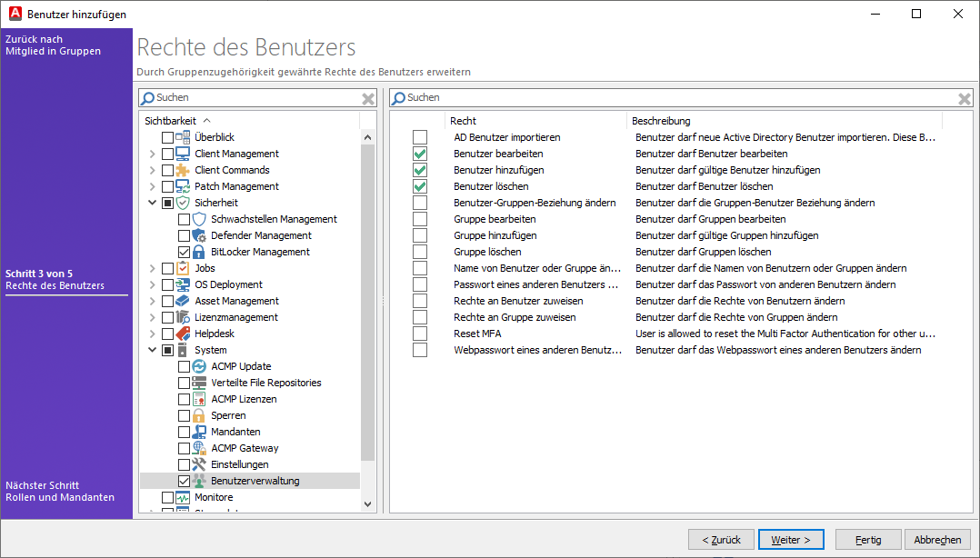Click the Benutzerverwaltung icon
The image size is (980, 558).
click(202, 481)
